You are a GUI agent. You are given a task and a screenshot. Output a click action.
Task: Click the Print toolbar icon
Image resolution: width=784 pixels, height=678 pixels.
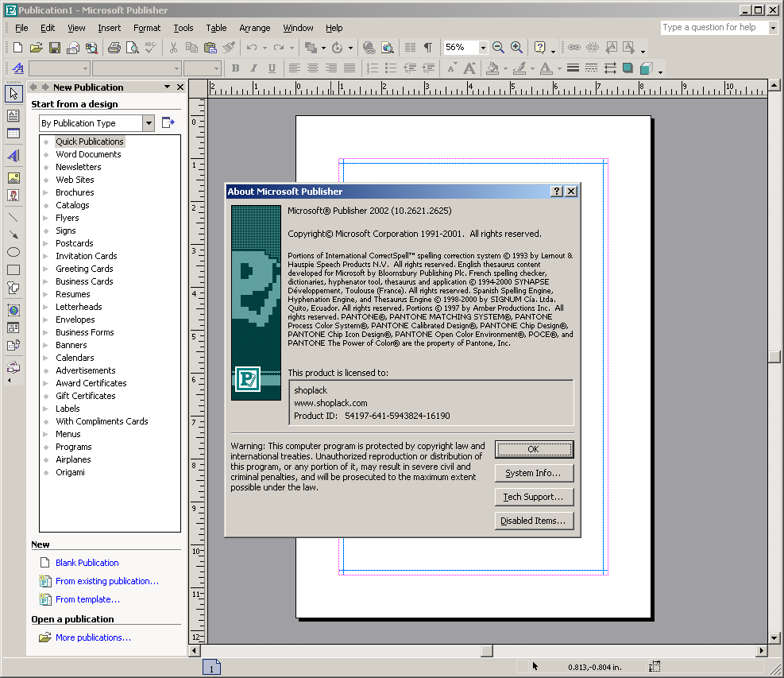[114, 48]
